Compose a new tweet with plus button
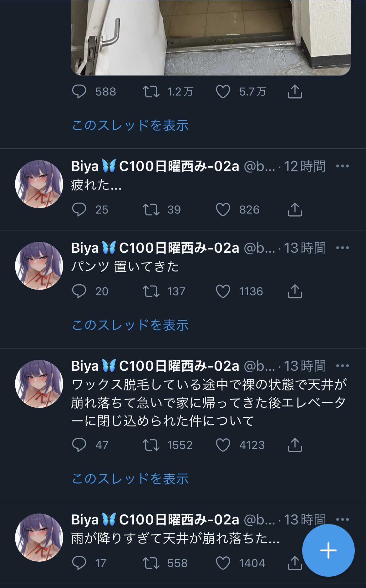The width and height of the screenshot is (366, 588). coord(328,550)
